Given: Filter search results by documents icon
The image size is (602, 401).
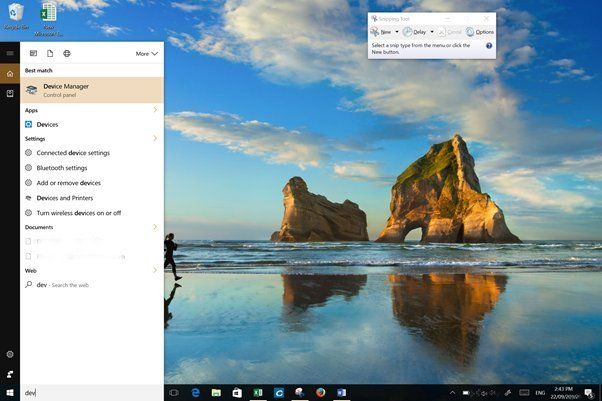Looking at the screenshot, I should 50,53.
